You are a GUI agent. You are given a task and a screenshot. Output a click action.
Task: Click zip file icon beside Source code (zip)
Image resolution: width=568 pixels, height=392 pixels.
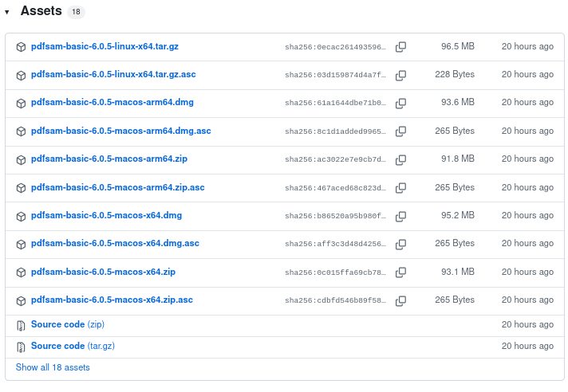pos(21,325)
